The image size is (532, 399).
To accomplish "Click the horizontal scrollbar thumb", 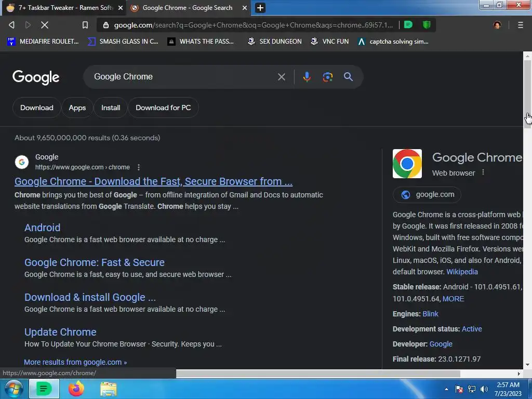I will click(318, 374).
